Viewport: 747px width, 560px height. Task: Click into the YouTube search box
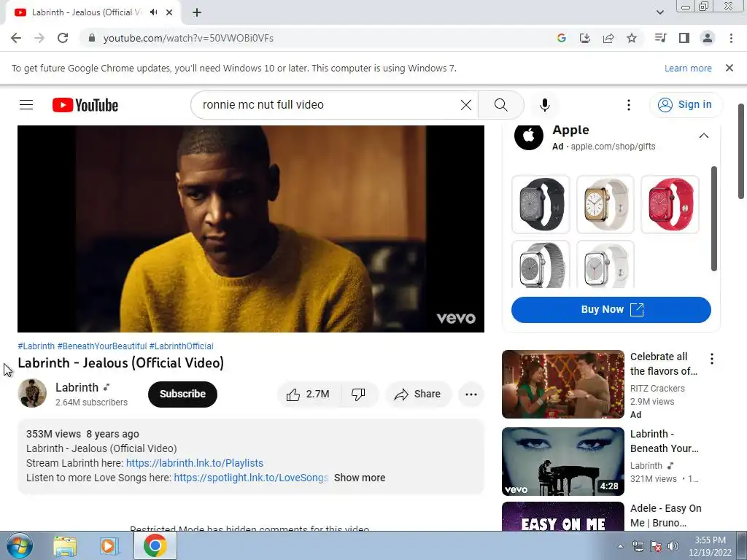click(329, 105)
